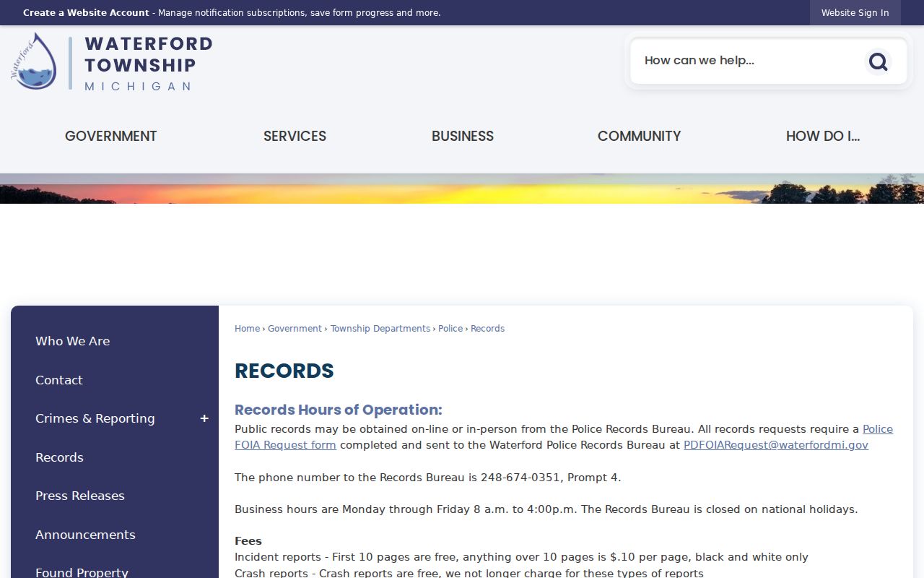Screen dimensions: 924x578
Task: Click the RECORDS page title
Action: (x=284, y=371)
